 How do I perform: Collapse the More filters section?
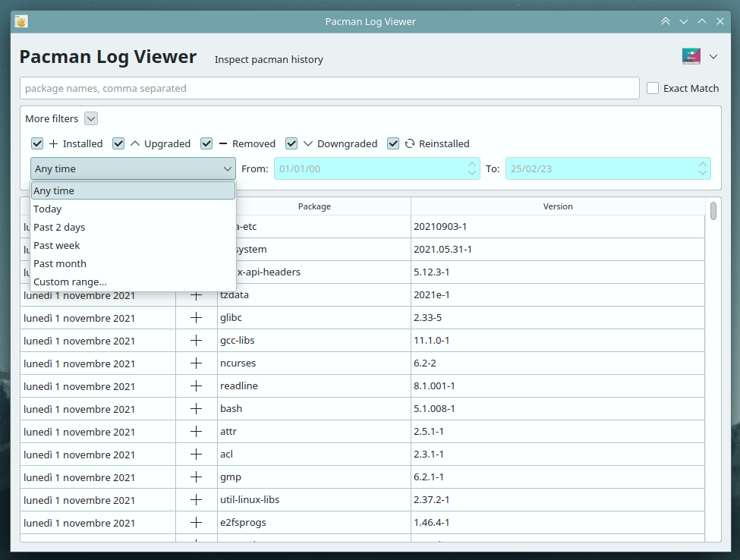(x=91, y=118)
